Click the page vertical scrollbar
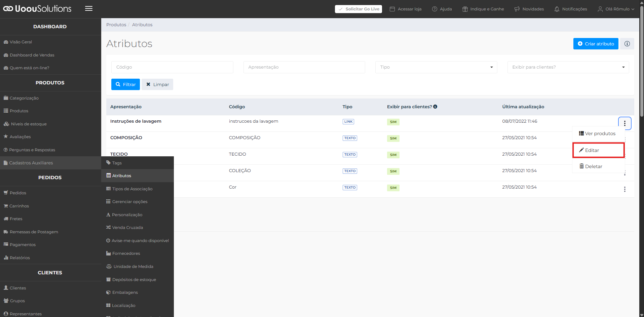The image size is (644, 317). click(642, 61)
